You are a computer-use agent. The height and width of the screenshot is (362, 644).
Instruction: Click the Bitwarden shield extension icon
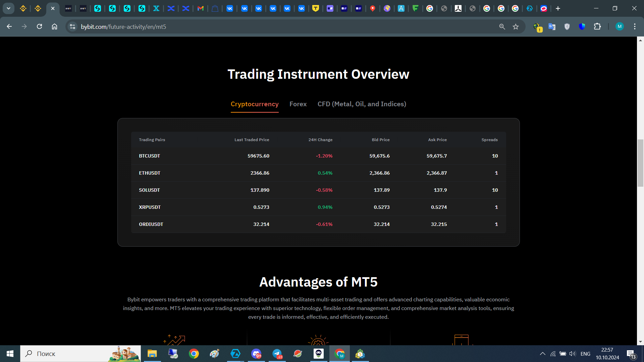click(582, 26)
